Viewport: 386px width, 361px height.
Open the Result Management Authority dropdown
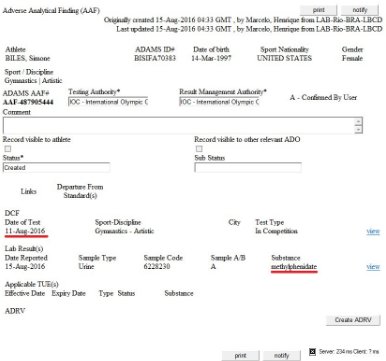point(219,102)
